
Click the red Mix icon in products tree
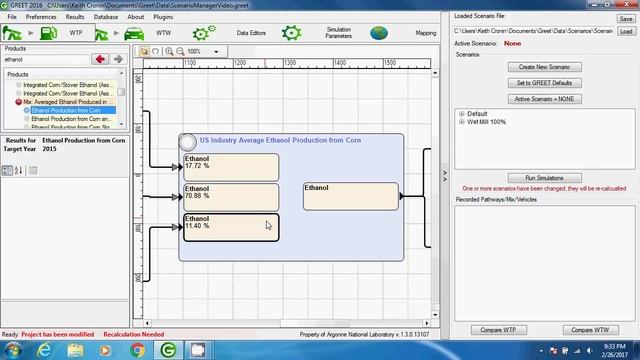(18, 102)
